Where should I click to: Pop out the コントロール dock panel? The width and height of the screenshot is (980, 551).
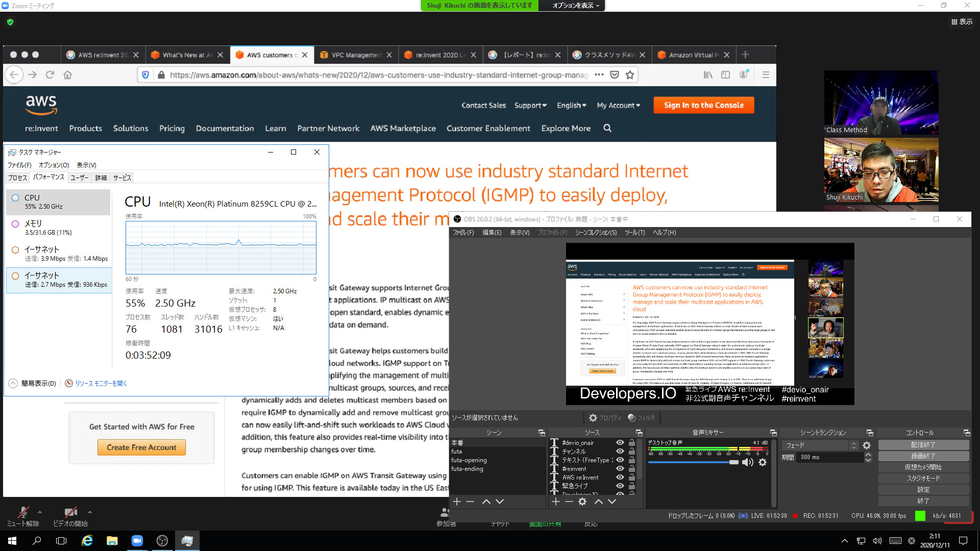[966, 433]
